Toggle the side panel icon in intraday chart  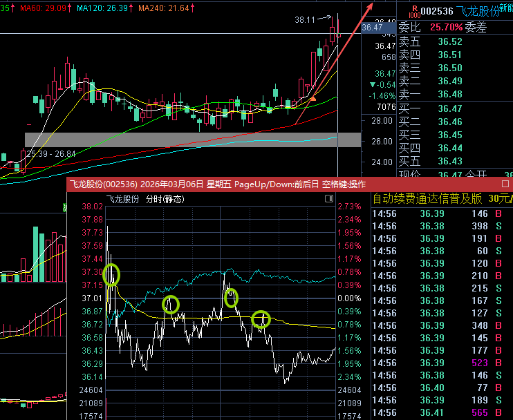click(329, 199)
